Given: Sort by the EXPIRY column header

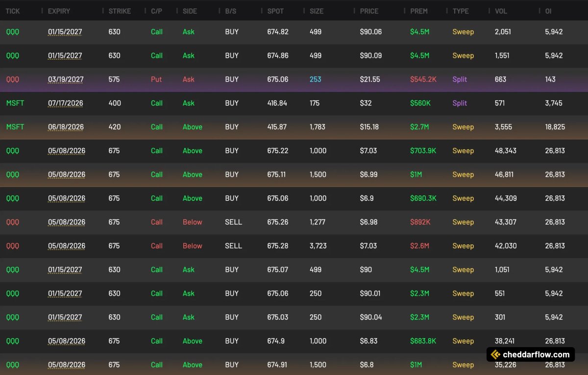Looking at the screenshot, I should (x=59, y=11).
